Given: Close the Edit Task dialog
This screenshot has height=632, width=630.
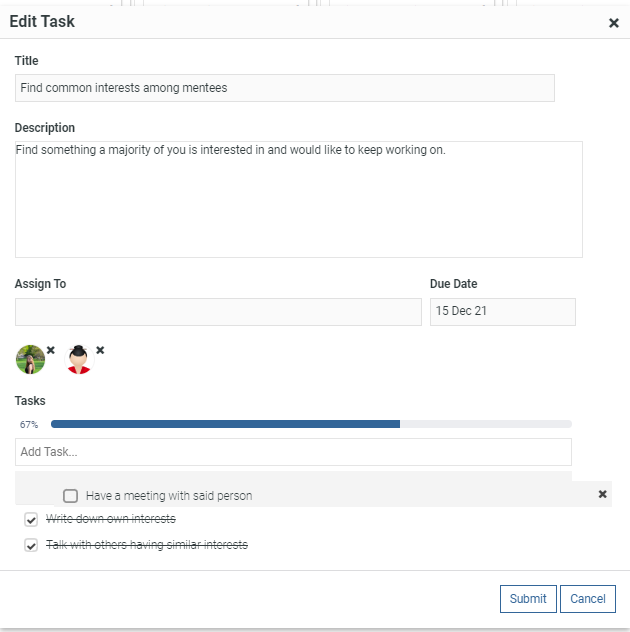Looking at the screenshot, I should [613, 23].
